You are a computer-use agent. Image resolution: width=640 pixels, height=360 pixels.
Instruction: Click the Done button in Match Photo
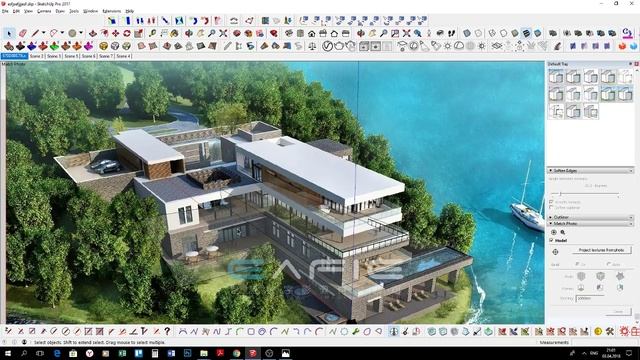click(x=619, y=312)
